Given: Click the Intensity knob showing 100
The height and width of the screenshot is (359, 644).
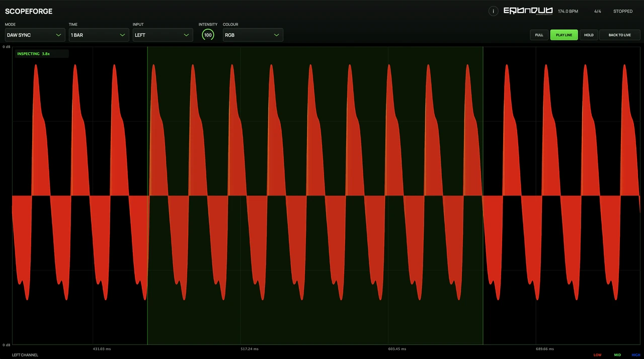Looking at the screenshot, I should point(208,35).
